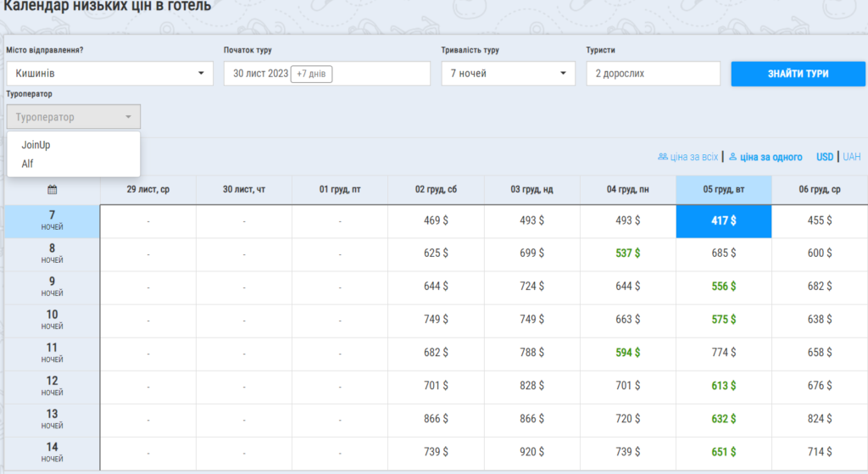Image resolution: width=868 pixels, height=474 pixels.
Task: Collapse the Туроператор dropdown
Action: coord(74,117)
